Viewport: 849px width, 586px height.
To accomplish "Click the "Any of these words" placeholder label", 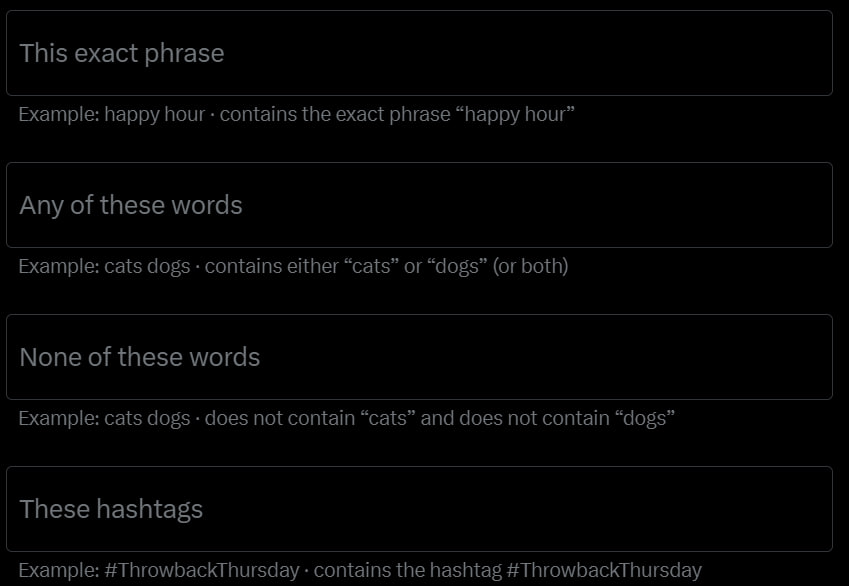I will click(131, 205).
